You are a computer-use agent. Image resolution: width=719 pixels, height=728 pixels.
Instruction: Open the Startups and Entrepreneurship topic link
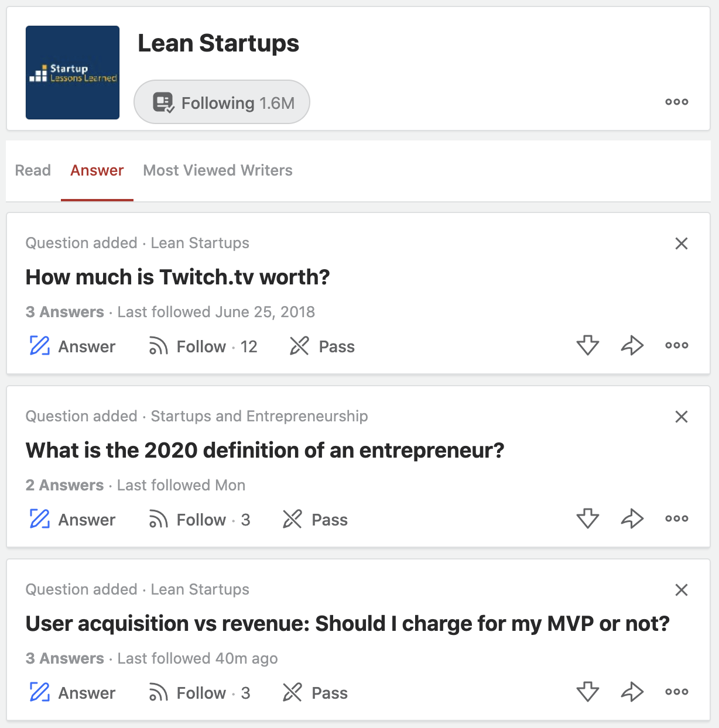tap(259, 416)
